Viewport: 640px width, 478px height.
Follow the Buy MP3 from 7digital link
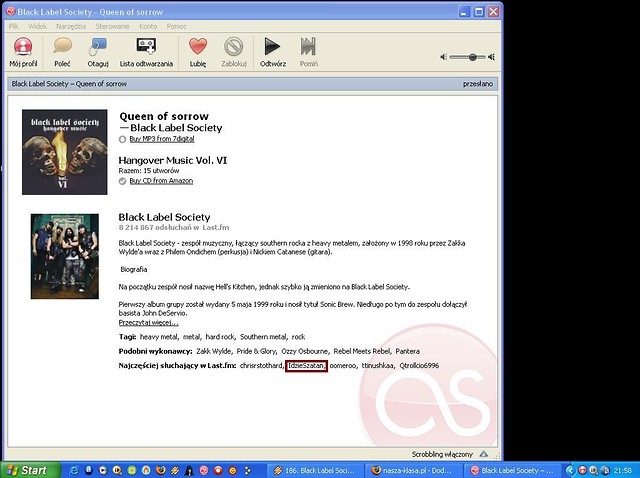tap(162, 139)
